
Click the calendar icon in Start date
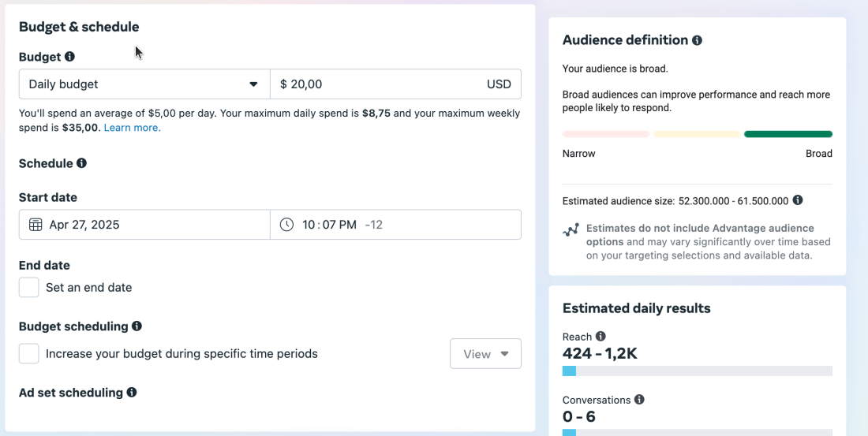tap(36, 225)
